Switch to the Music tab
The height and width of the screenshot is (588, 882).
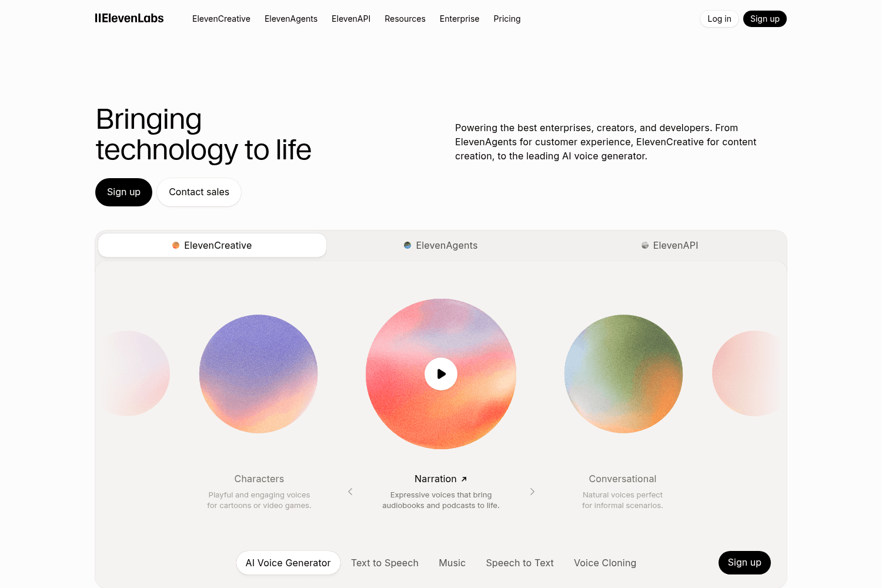(x=452, y=563)
